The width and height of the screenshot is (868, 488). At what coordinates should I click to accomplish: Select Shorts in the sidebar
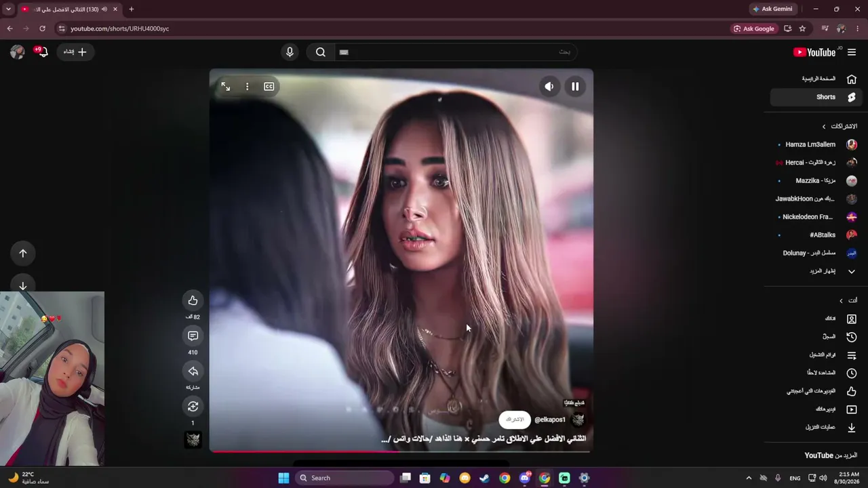(x=816, y=97)
